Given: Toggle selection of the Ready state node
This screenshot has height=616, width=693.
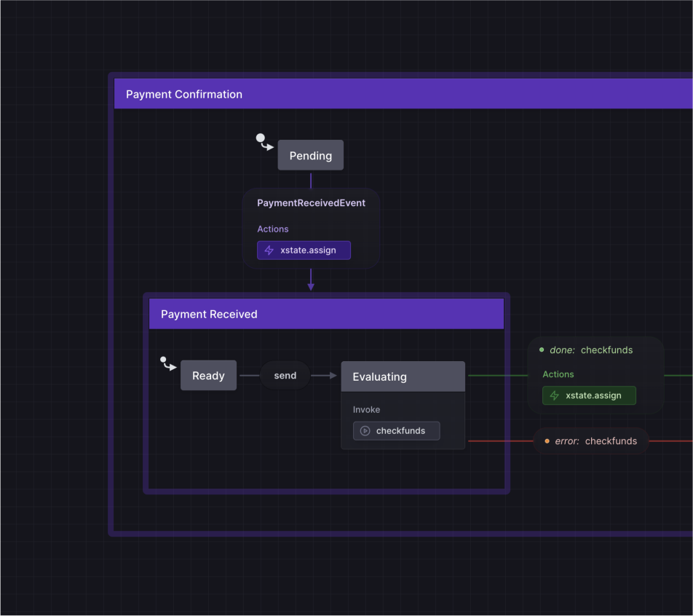Looking at the screenshot, I should coord(208,375).
